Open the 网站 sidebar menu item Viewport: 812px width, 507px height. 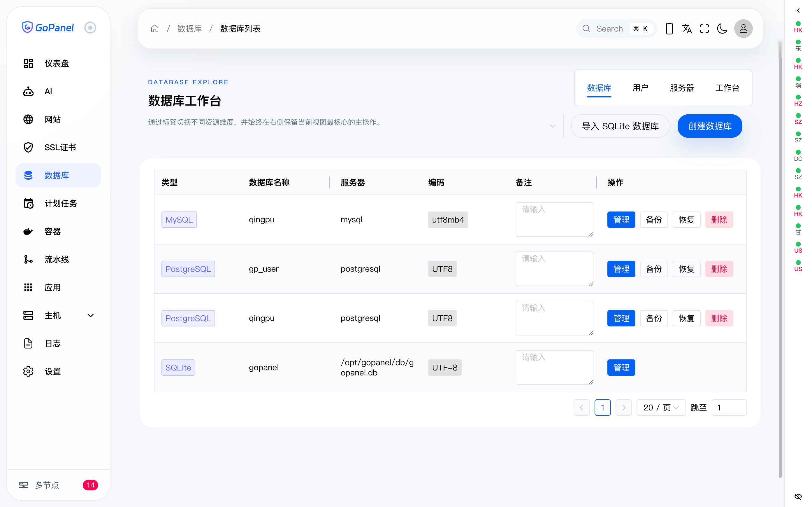point(58,119)
